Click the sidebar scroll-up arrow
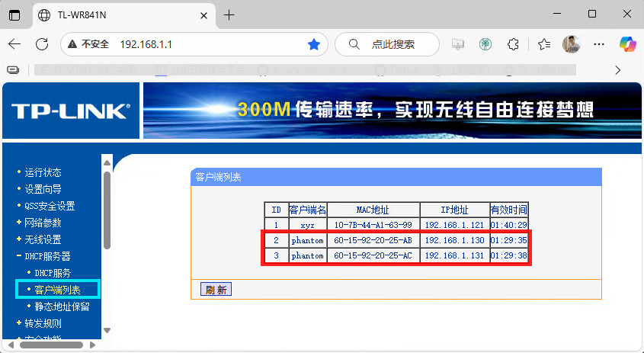This screenshot has height=353, width=644. click(107, 162)
